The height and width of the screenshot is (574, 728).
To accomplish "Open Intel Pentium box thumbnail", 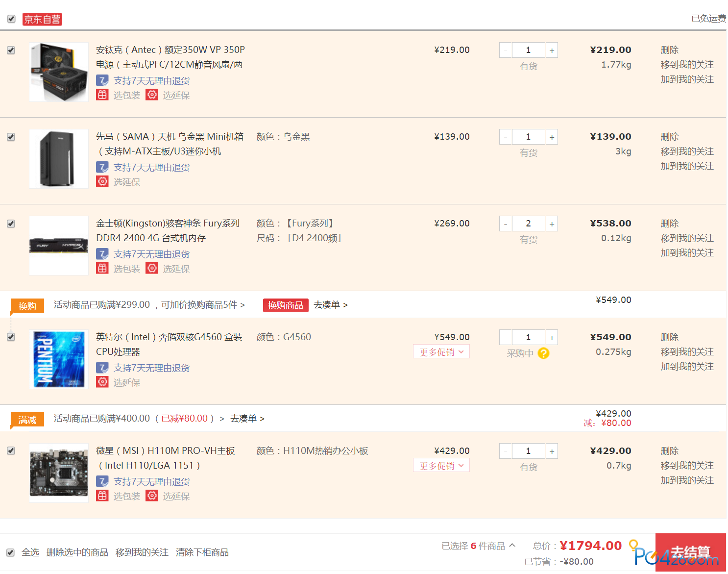I will pyautogui.click(x=59, y=359).
